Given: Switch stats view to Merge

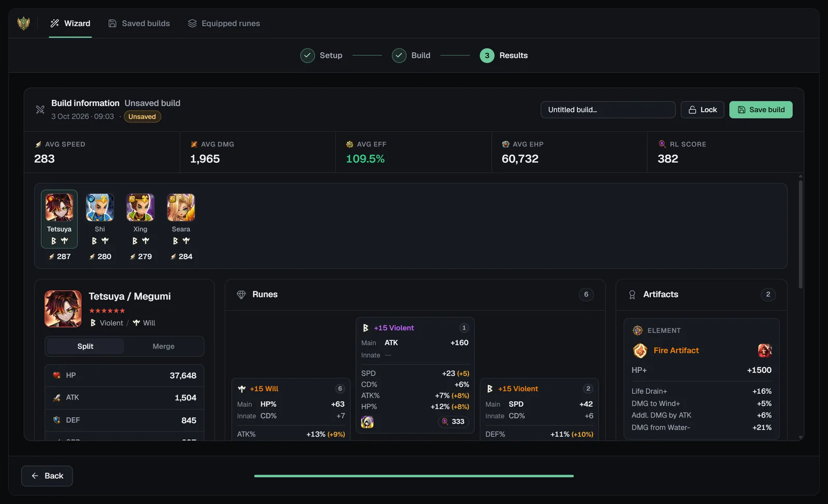Looking at the screenshot, I should (x=164, y=346).
